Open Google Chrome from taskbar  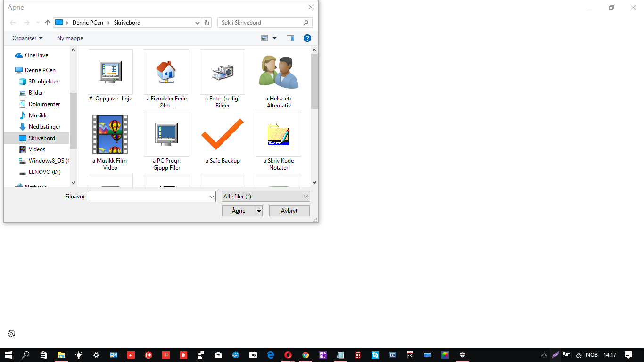click(305, 355)
